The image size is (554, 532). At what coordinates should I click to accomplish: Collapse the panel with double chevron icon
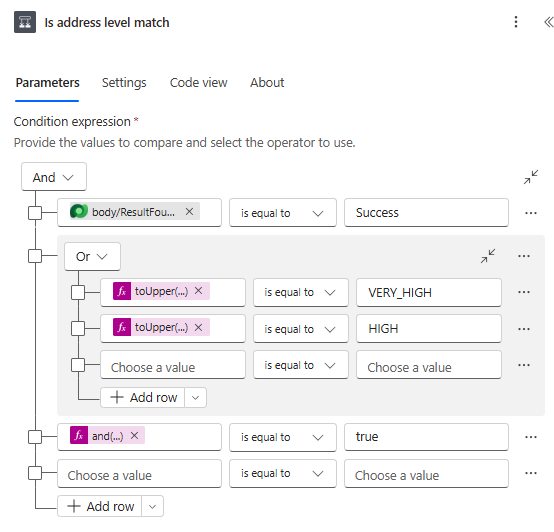point(548,22)
